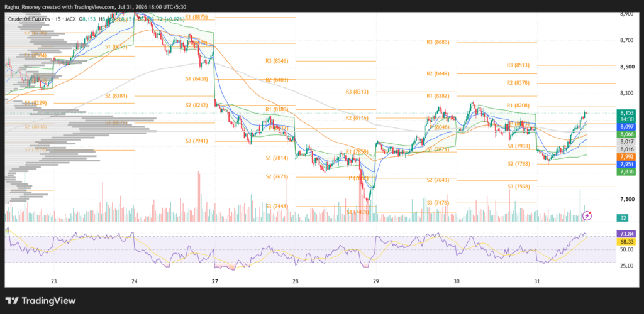This screenshot has height=314, width=644.
Task: Click date 30 on the time axis
Action: 457,281
